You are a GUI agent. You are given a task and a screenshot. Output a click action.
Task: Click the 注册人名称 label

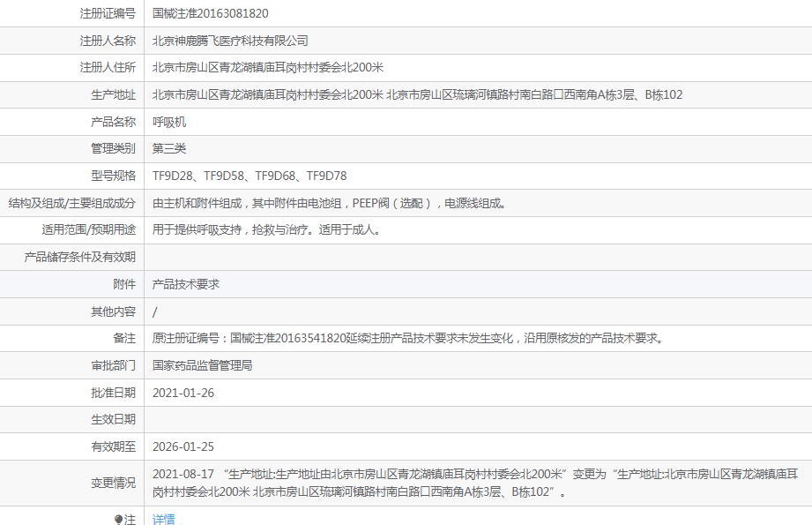pos(108,41)
